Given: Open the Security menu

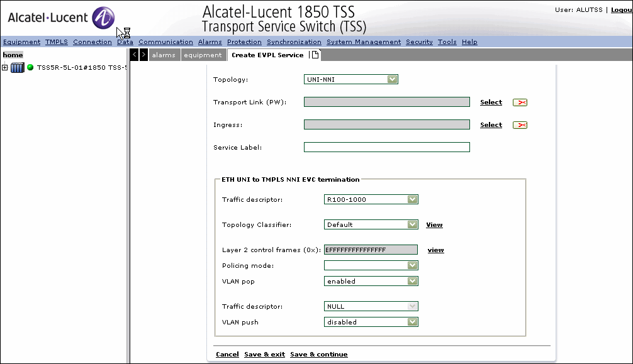Looking at the screenshot, I should point(419,42).
